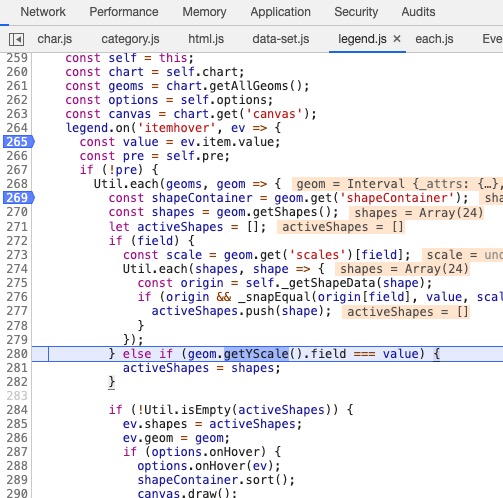The width and height of the screenshot is (503, 498).
Task: Click 'activeShapes.push(shape);' on line 277
Action: coord(241,311)
